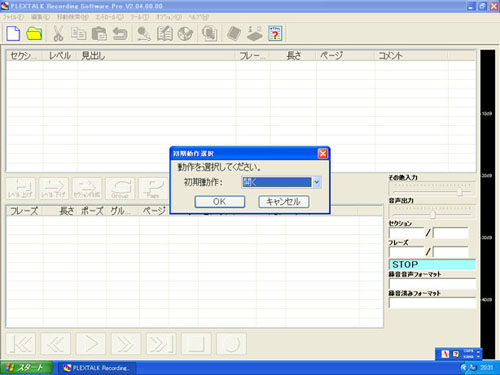Click the ポーズ column header
This screenshot has width=500, height=375.
tap(92, 211)
